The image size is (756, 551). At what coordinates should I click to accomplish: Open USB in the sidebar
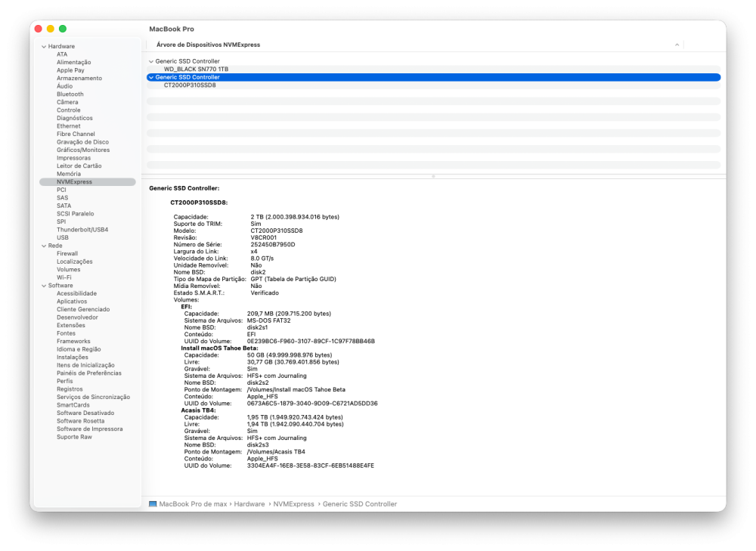click(x=62, y=237)
